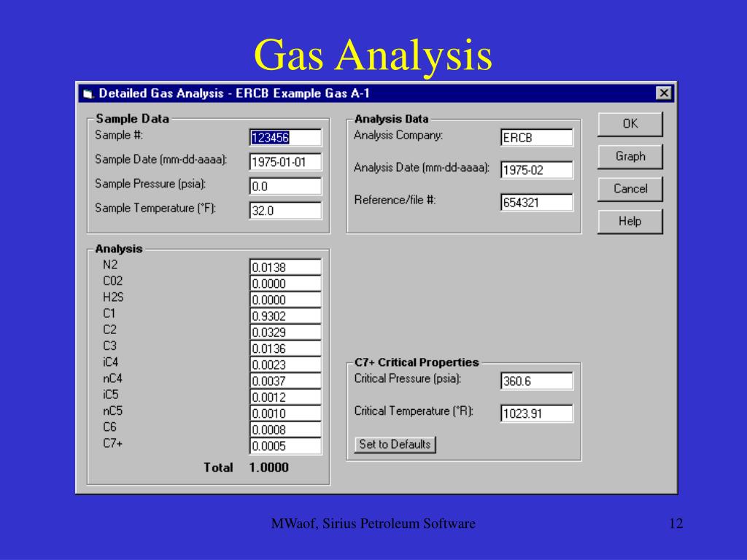The width and height of the screenshot is (747, 560).
Task: Focus the Sample Pressure field
Action: pos(285,186)
